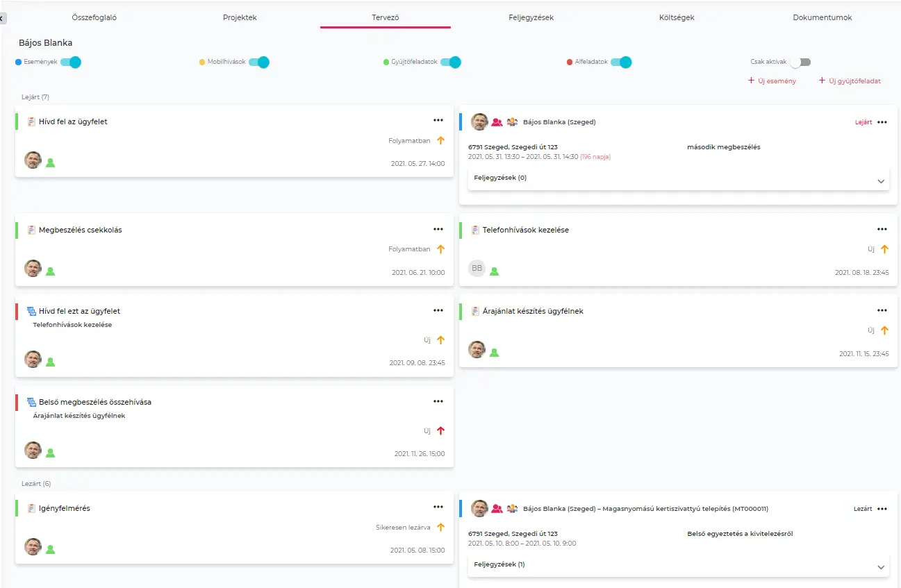This screenshot has height=588, width=901.
Task: Click orange priority arrow on Telefonhívások kezelése
Action: pos(884,249)
